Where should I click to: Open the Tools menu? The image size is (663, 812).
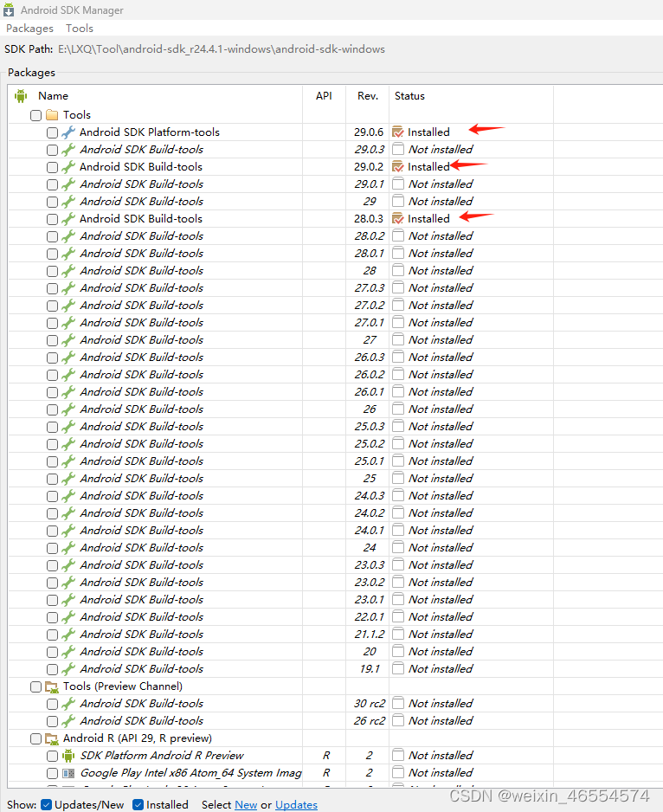(x=80, y=28)
